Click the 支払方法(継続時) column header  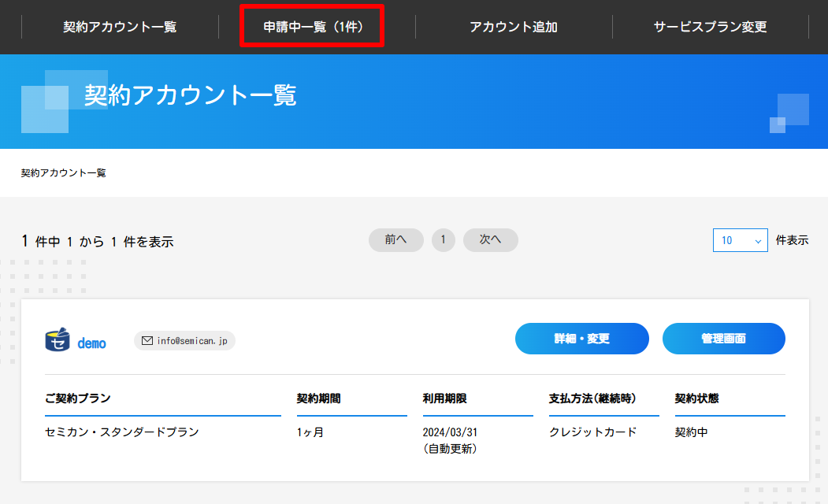point(592,398)
